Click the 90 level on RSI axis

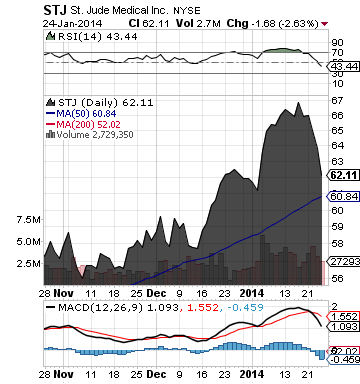337,43
